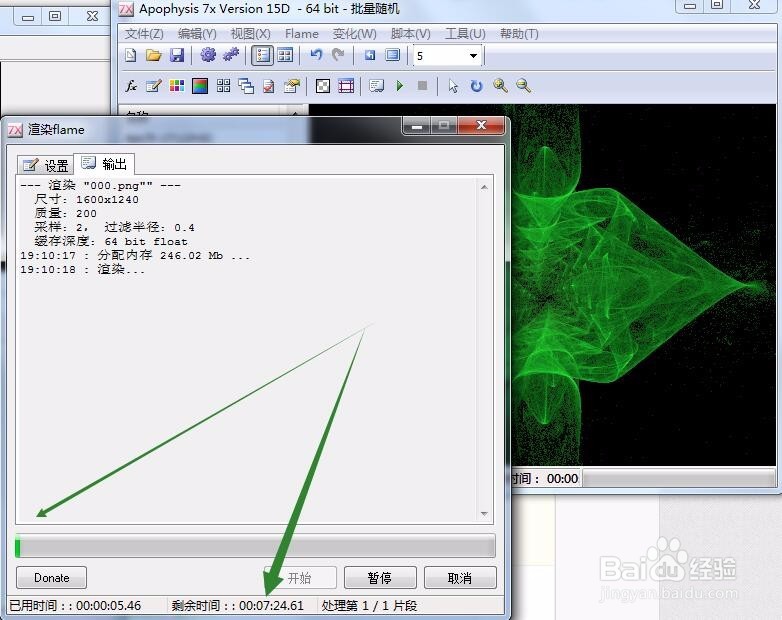
Task: Click the 取消 cancel button
Action: tap(460, 578)
